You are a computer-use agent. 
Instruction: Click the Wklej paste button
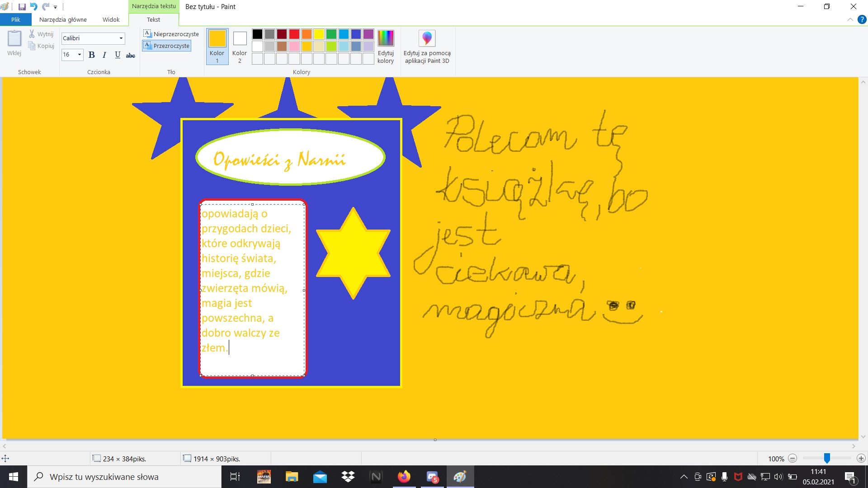tap(14, 43)
